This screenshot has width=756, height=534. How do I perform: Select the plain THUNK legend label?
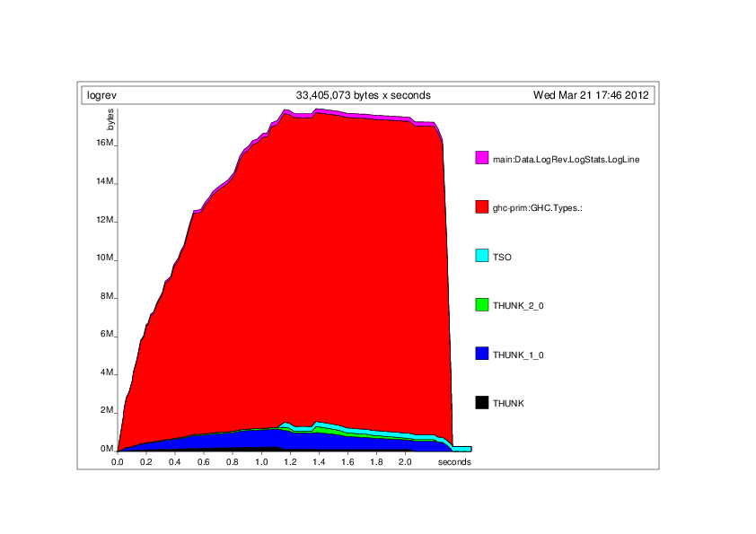(x=508, y=404)
